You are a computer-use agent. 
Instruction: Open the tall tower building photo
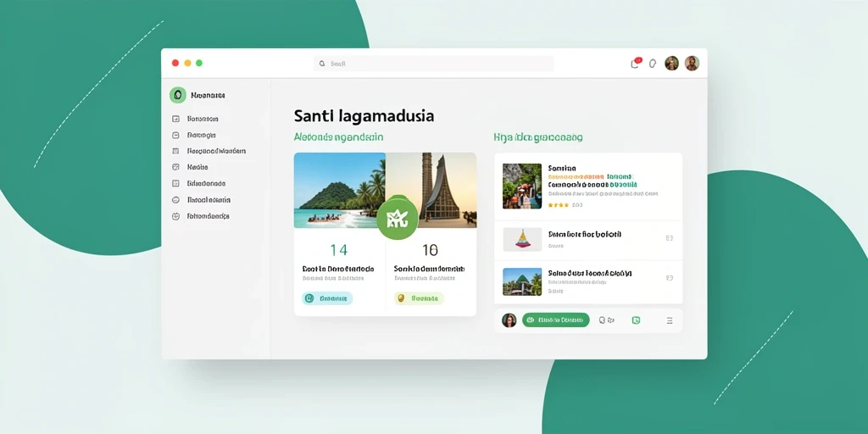point(431,190)
